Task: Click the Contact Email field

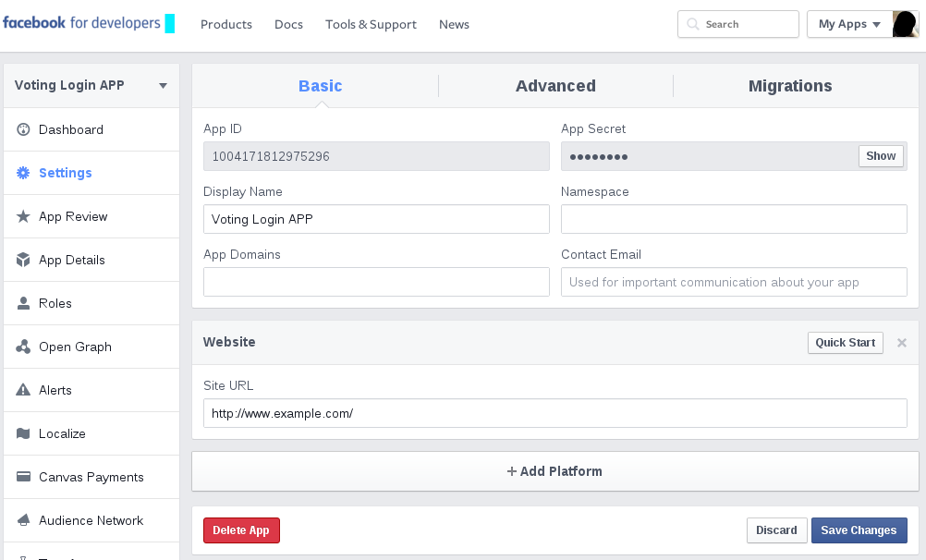Action: (x=734, y=282)
